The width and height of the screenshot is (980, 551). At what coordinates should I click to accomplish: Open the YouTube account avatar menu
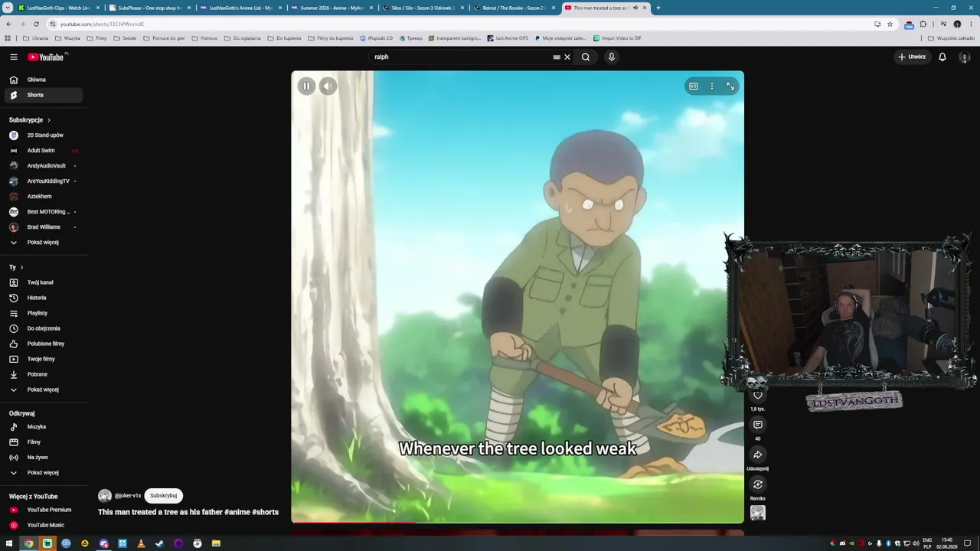pyautogui.click(x=965, y=57)
